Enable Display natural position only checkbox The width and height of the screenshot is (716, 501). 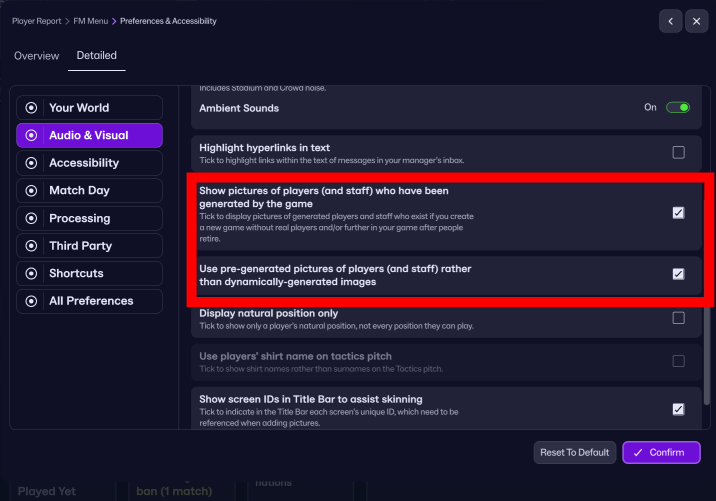click(678, 318)
